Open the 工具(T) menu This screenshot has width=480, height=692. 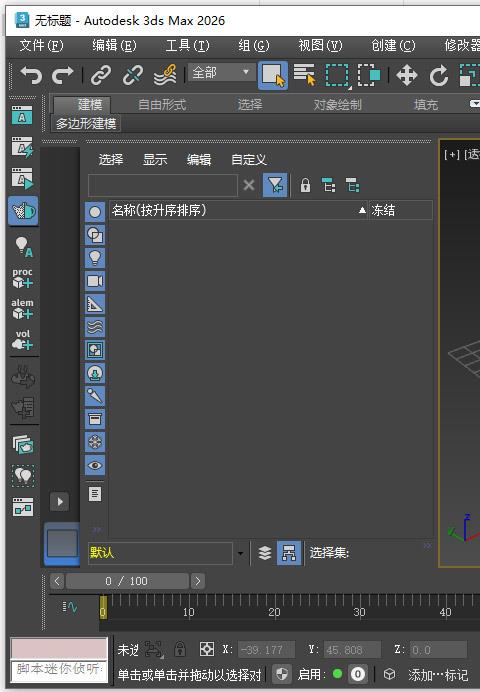click(x=187, y=45)
